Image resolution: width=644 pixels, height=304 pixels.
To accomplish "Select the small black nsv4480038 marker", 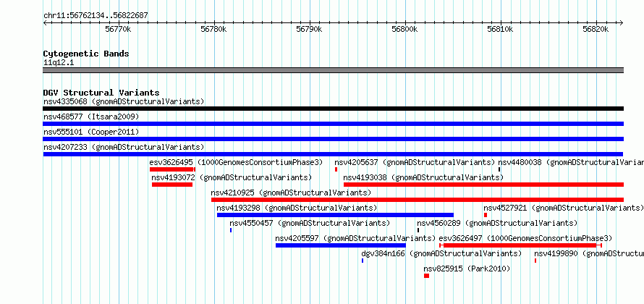I will (x=499, y=169).
